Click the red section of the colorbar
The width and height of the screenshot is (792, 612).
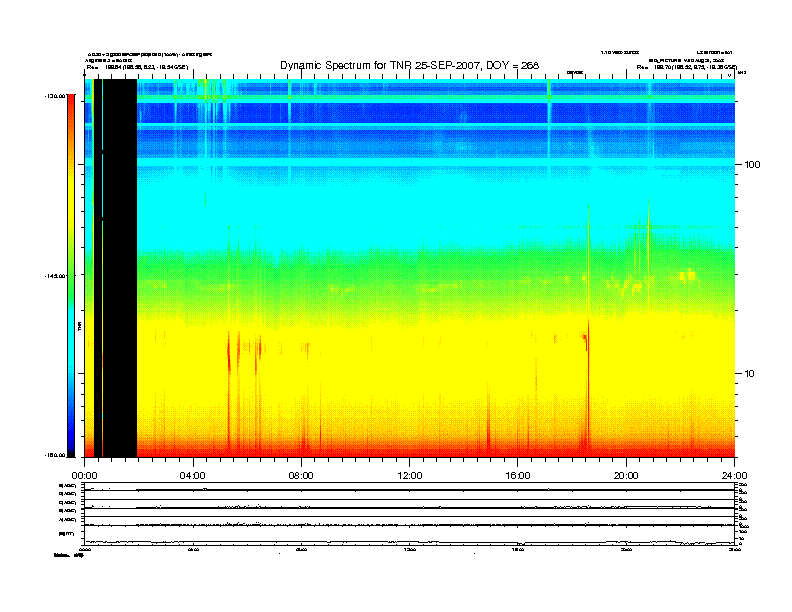(x=71, y=109)
